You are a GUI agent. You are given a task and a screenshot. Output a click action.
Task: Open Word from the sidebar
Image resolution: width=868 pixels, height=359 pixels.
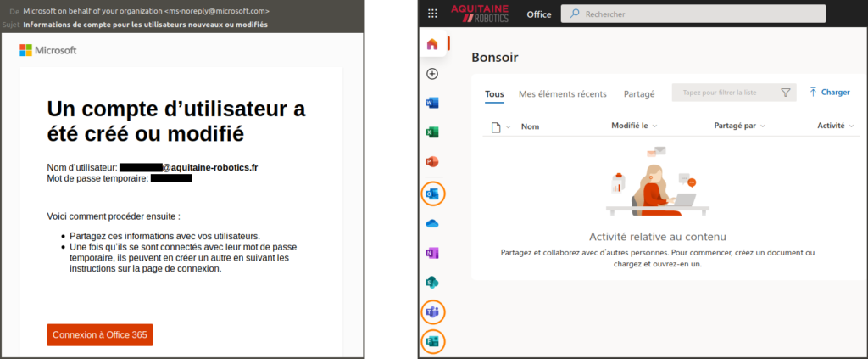pyautogui.click(x=432, y=103)
